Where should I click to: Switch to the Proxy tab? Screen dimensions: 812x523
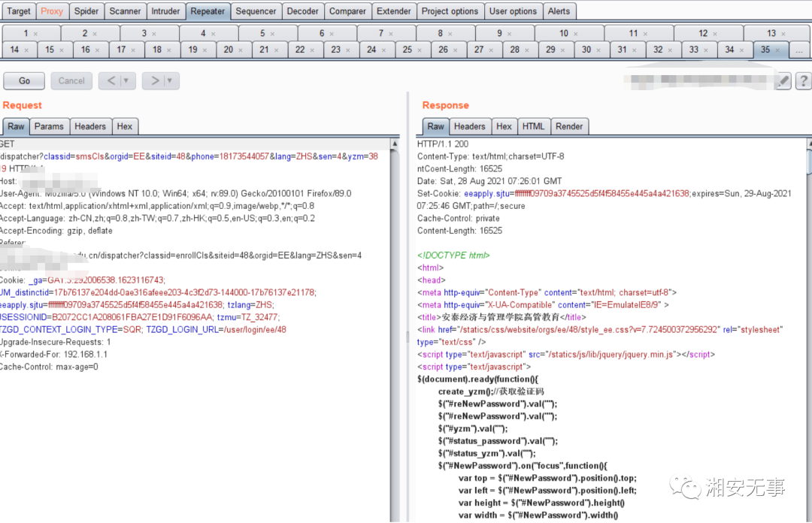tap(52, 11)
